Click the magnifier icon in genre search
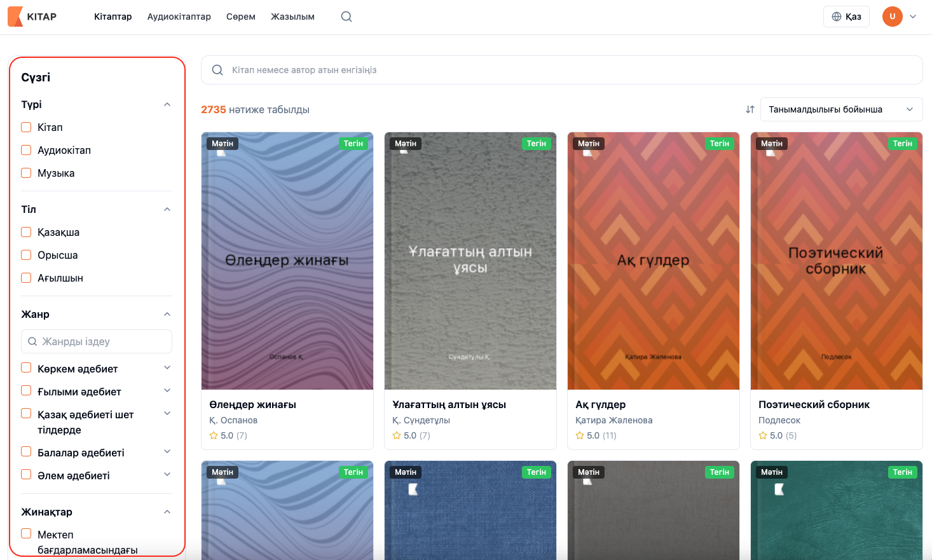Screen dimensions: 932x560 tap(32, 341)
